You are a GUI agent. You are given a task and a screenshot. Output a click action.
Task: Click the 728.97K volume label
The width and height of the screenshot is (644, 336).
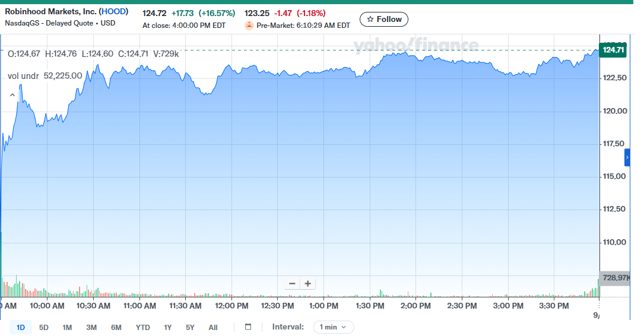point(615,278)
